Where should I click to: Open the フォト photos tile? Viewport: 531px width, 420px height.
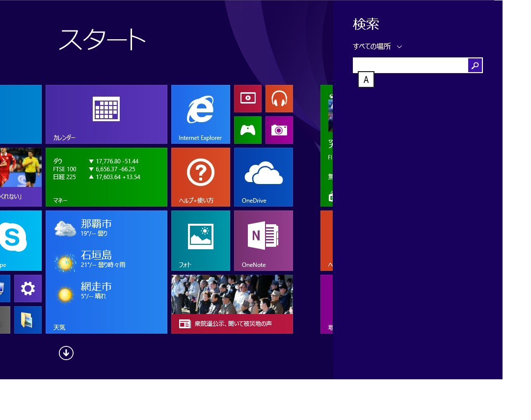pos(200,240)
